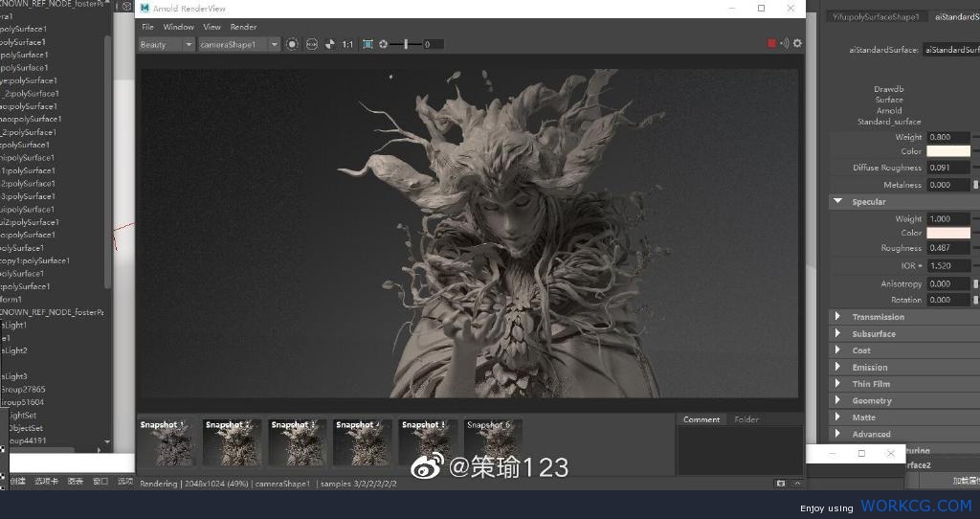Expand the Advanced section
The width and height of the screenshot is (980, 519).
(x=837, y=434)
